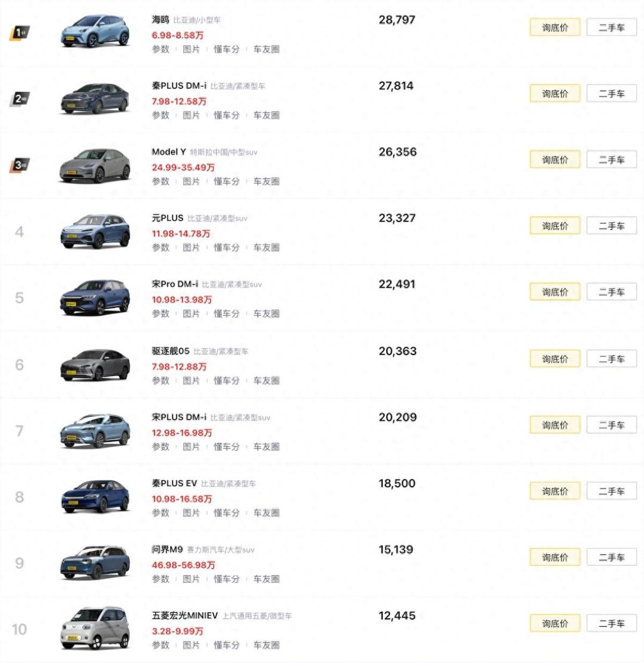This screenshot has height=663, width=644.
Task: Open 二手车 for 问界M9
Action: [611, 557]
